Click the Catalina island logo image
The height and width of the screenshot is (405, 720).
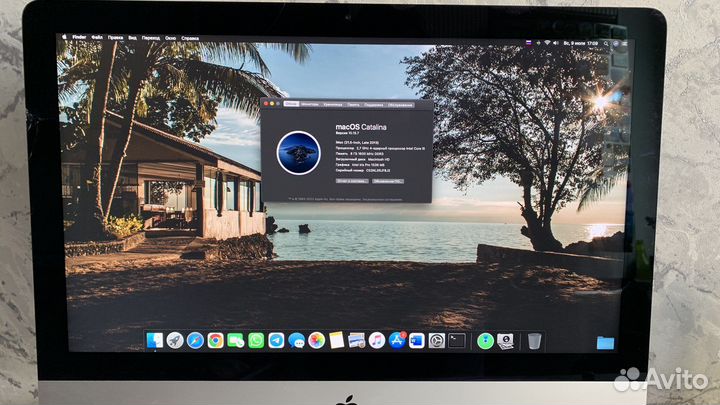[298, 153]
